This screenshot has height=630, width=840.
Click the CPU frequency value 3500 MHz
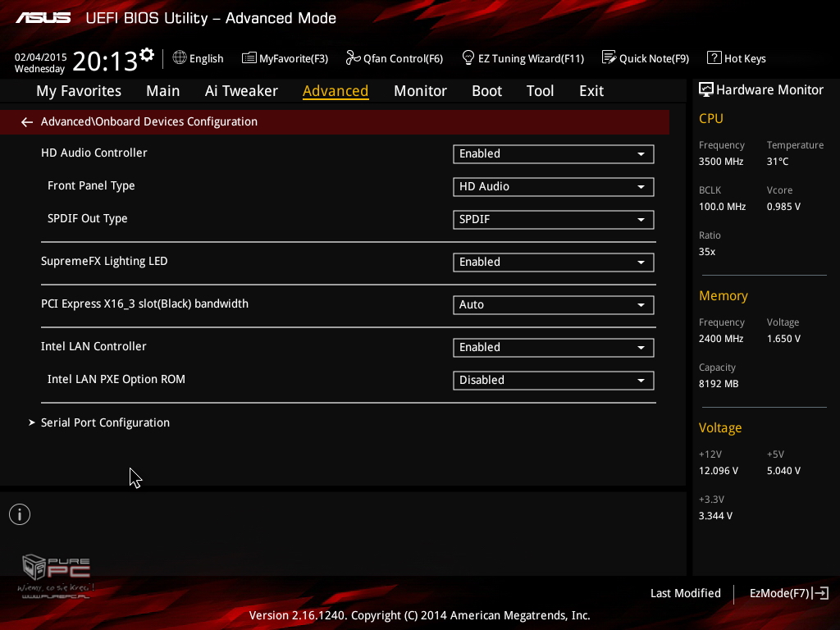[x=721, y=162]
